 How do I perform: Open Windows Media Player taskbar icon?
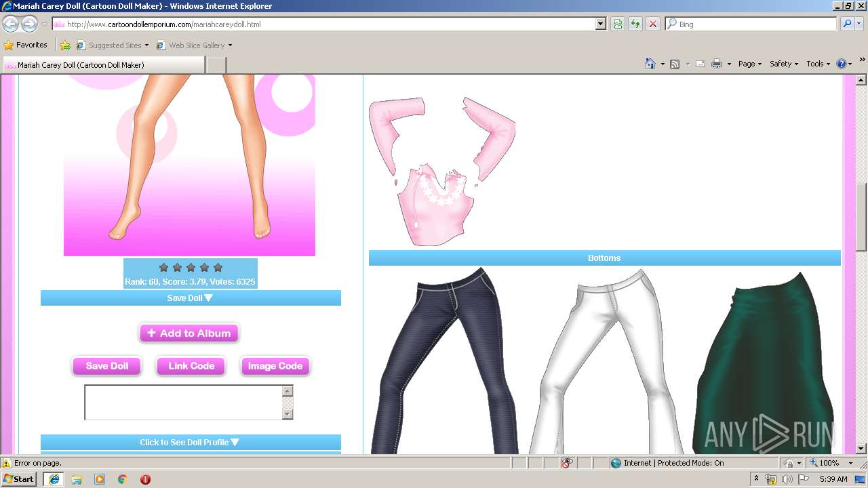(x=100, y=479)
